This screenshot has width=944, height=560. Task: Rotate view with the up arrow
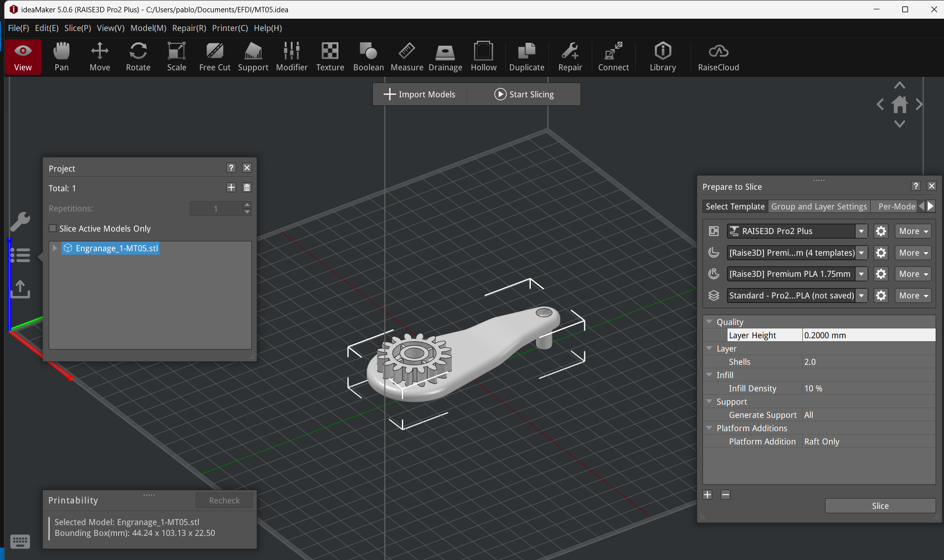coord(900,85)
